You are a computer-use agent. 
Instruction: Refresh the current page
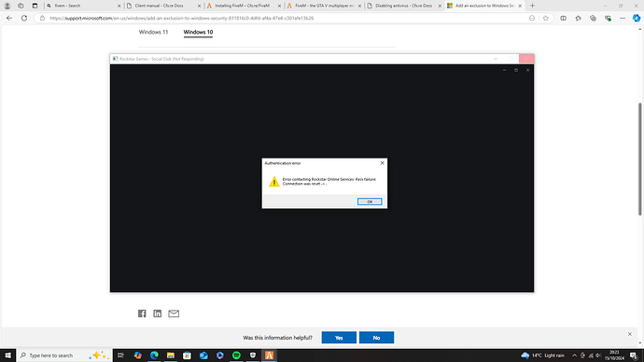(24, 18)
